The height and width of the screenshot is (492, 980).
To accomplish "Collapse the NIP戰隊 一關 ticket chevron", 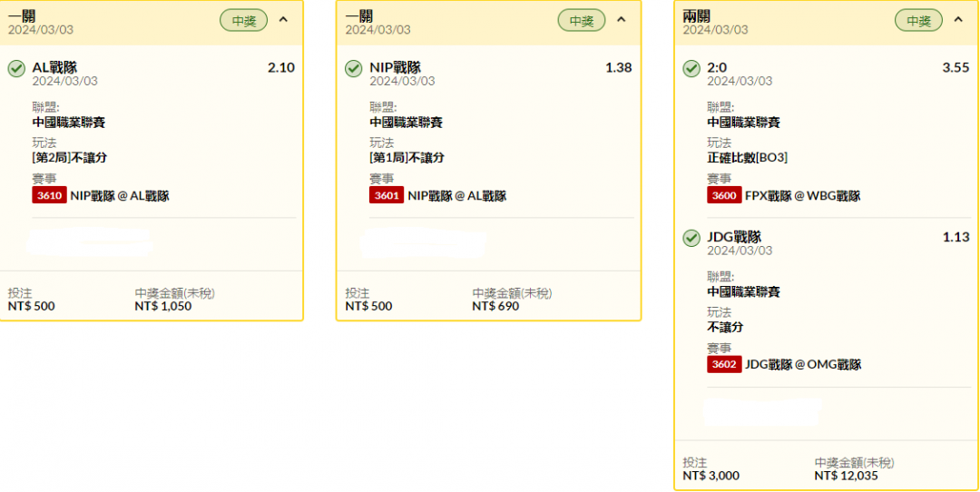I will (621, 20).
